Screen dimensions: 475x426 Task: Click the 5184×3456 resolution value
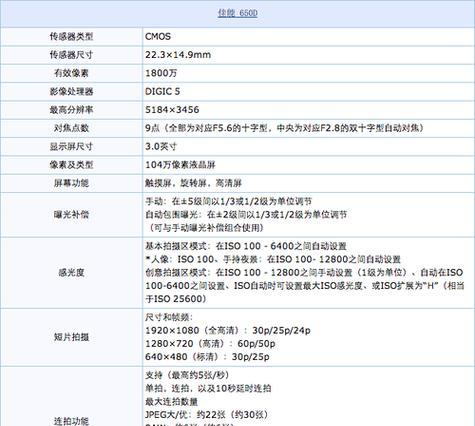(x=172, y=110)
